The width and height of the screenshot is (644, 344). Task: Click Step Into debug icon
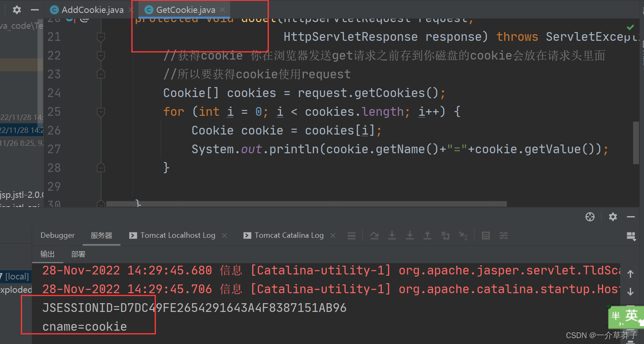[392, 236]
